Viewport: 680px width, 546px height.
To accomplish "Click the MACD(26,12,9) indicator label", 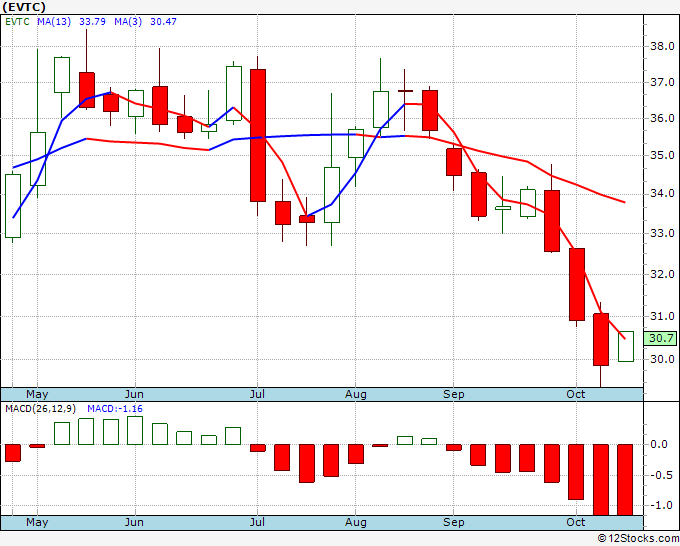I will (40, 409).
